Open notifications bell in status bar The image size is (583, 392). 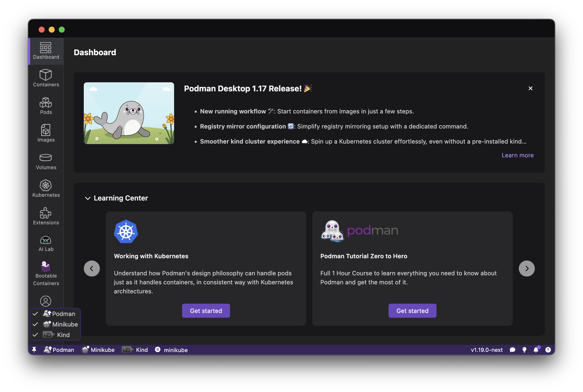[536, 350]
